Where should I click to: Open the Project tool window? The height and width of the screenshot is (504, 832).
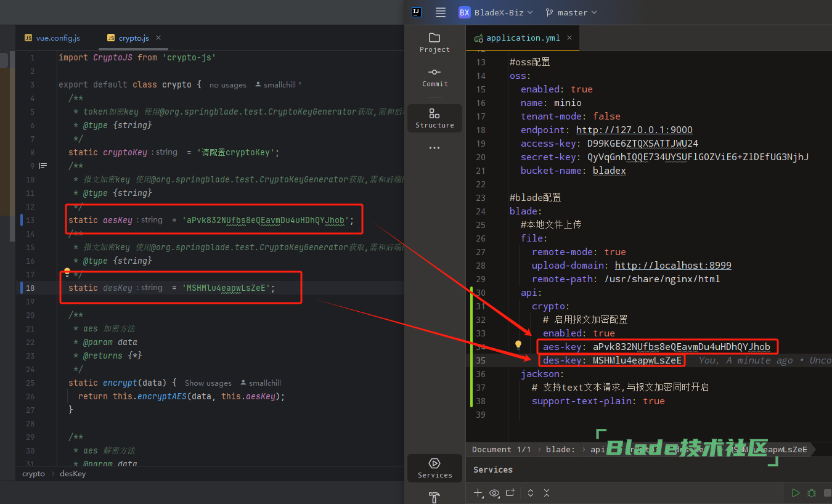(x=434, y=42)
